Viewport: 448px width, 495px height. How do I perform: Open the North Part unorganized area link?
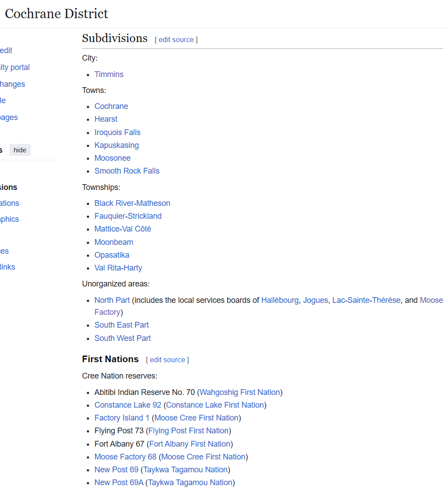112,300
